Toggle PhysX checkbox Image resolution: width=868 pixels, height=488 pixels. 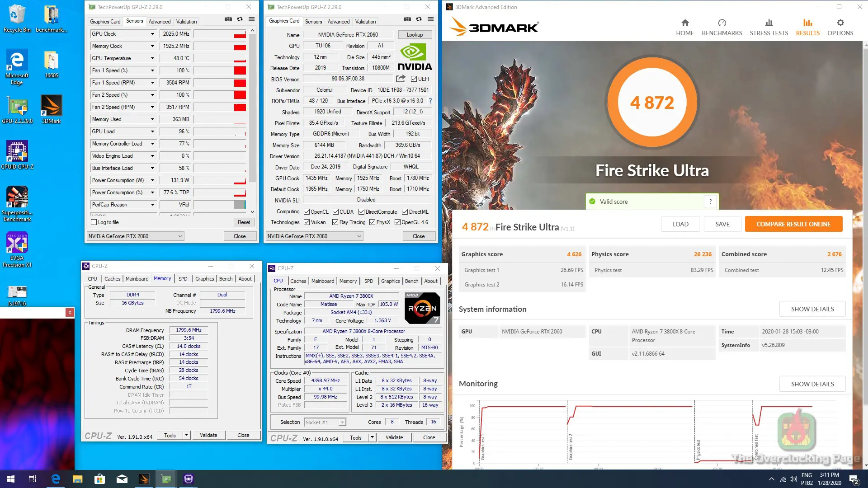click(x=372, y=222)
